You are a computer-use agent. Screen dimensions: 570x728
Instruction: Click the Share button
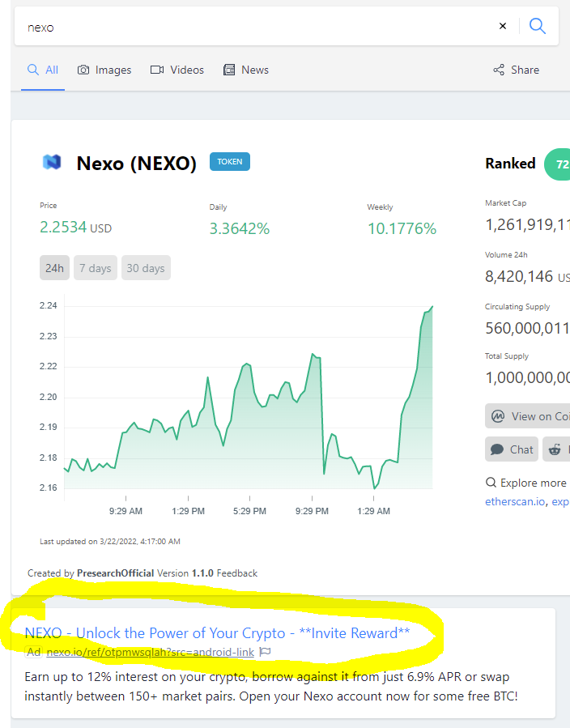(x=516, y=70)
